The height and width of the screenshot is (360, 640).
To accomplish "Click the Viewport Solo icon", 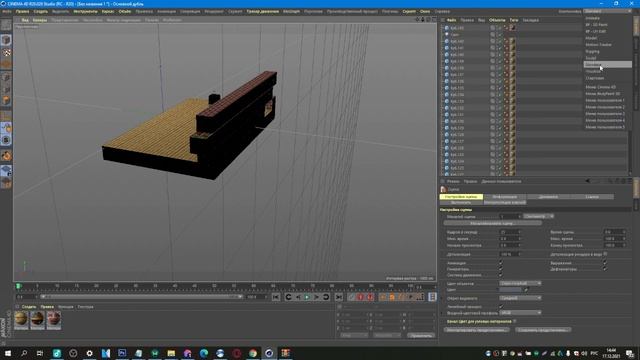I will coord(6,140).
